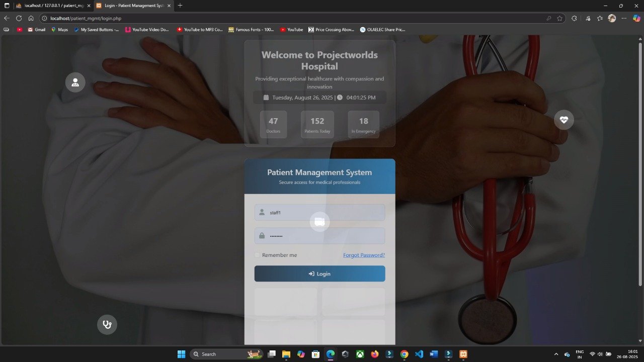Screen dimensions: 644x362
Task: Open Visual Studio Code from taskbar
Action: pyautogui.click(x=419, y=354)
